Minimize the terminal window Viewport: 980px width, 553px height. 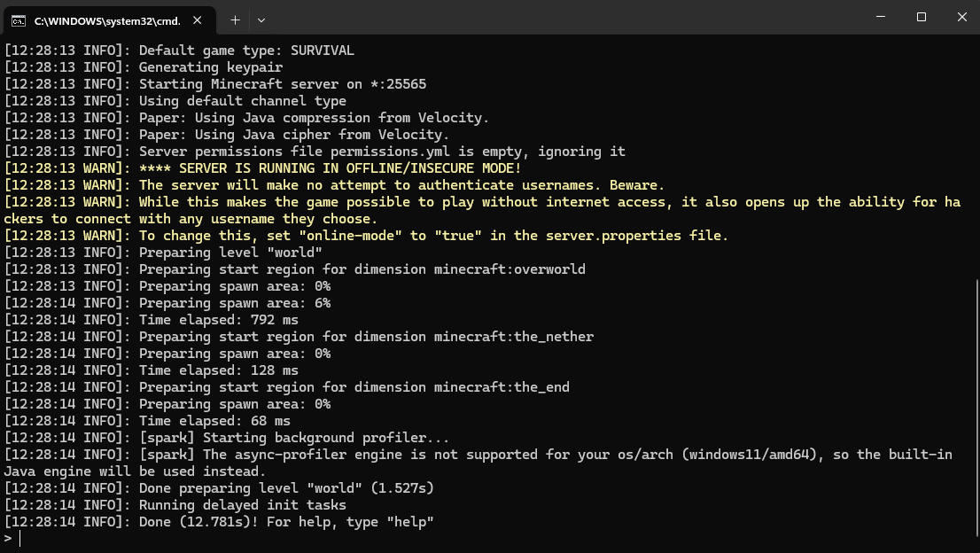coord(881,17)
